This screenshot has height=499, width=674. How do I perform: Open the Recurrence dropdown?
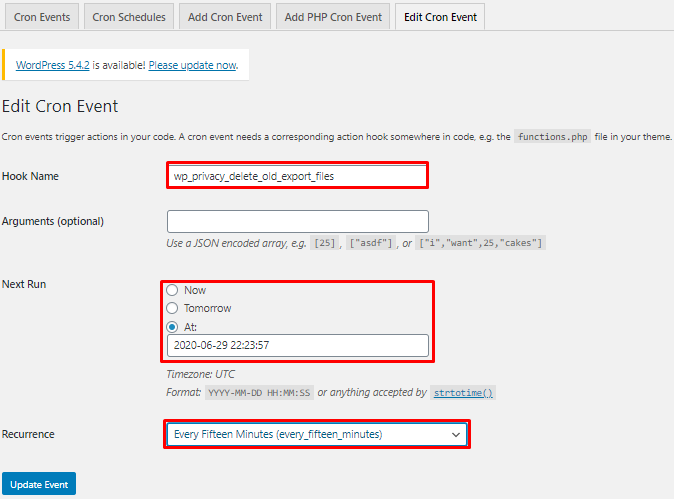click(x=315, y=434)
